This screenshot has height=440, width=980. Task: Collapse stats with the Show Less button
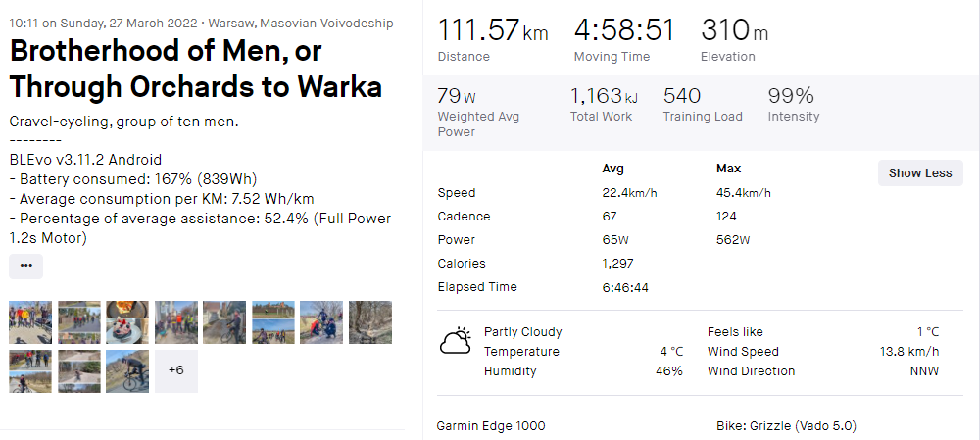919,173
